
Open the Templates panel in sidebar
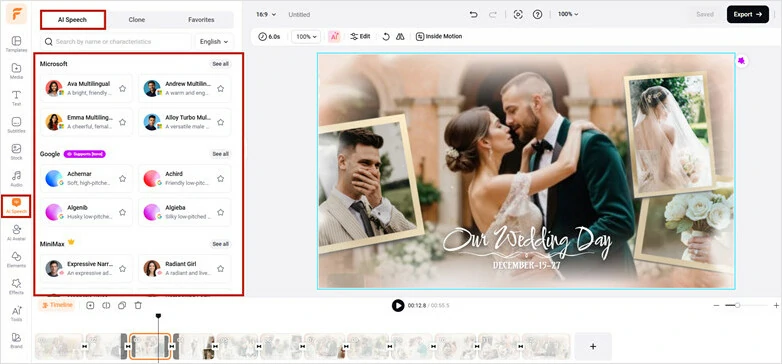click(x=16, y=44)
